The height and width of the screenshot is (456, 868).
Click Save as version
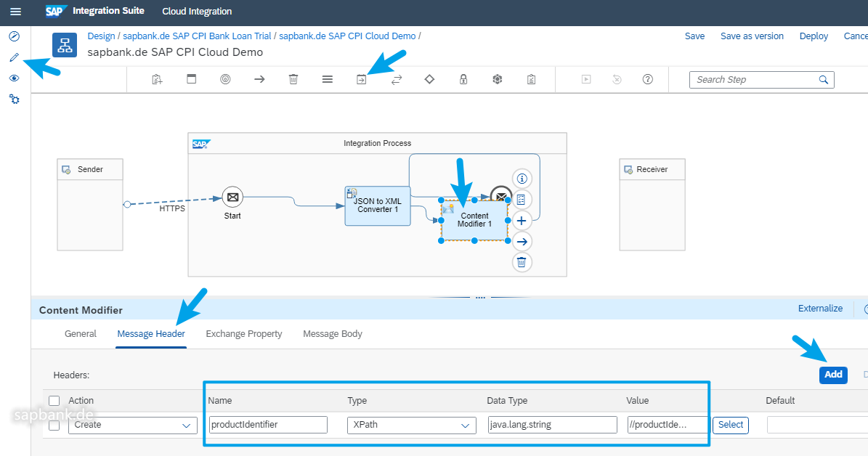tap(752, 36)
